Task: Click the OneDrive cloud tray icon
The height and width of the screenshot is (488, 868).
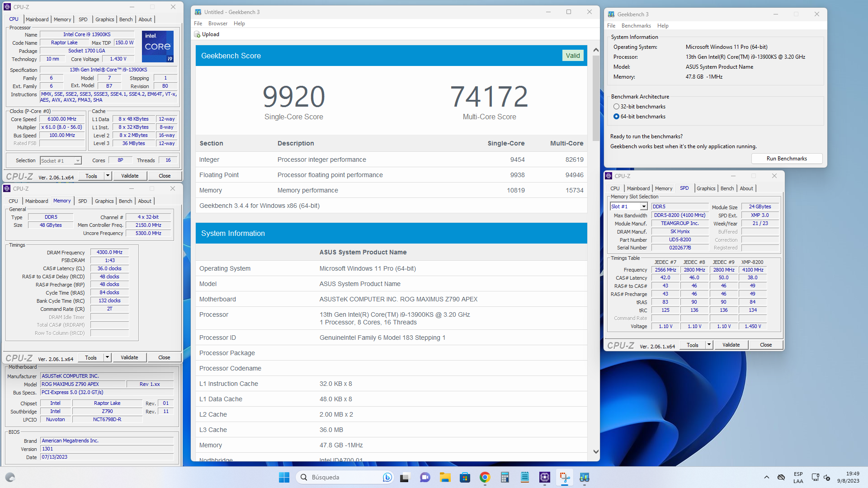Action: click(781, 477)
